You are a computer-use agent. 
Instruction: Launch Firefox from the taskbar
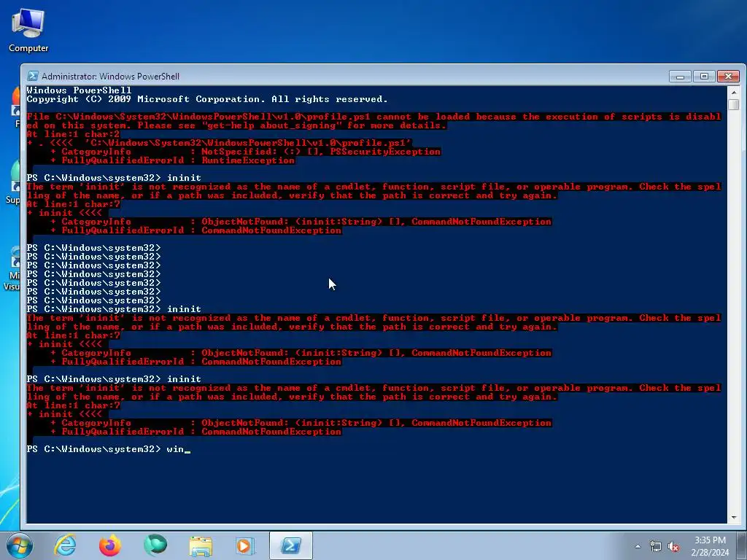pyautogui.click(x=109, y=545)
